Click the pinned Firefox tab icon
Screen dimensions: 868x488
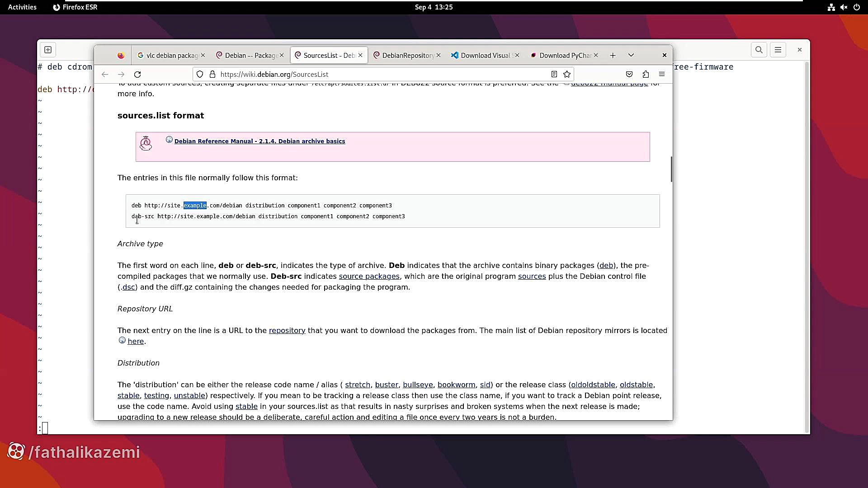click(121, 55)
